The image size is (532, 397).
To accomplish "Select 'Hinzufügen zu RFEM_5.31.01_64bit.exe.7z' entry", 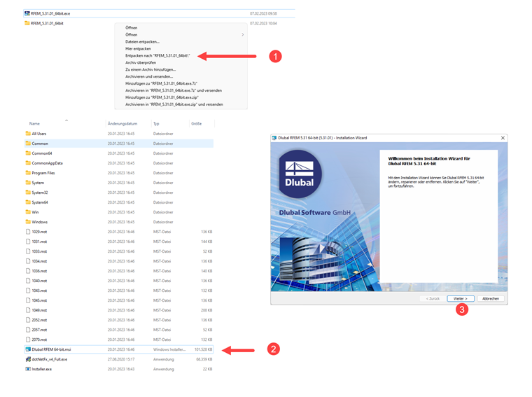I will (161, 83).
